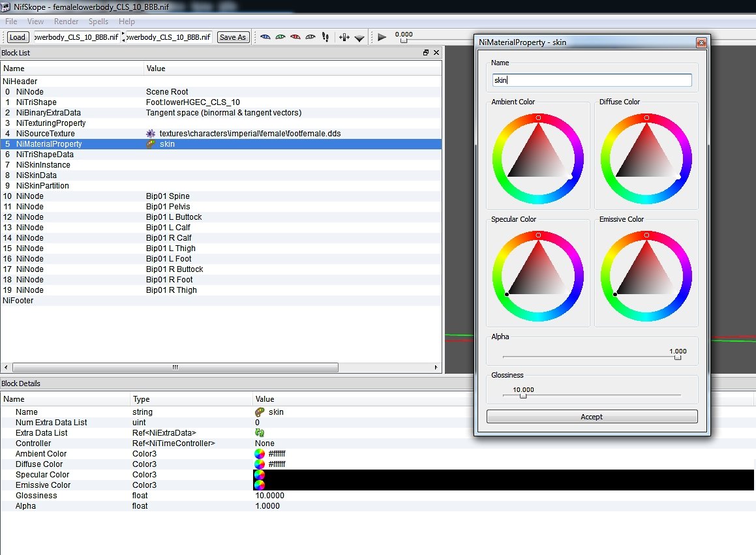The height and width of the screenshot is (555, 756).
Task: Click the Glossiness value 10.0000 in Block Details
Action: pos(269,496)
